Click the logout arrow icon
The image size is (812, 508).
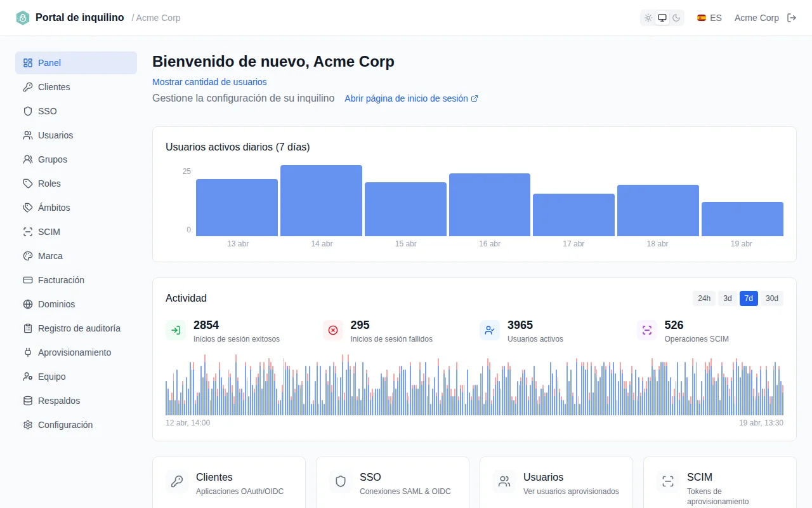tap(792, 18)
